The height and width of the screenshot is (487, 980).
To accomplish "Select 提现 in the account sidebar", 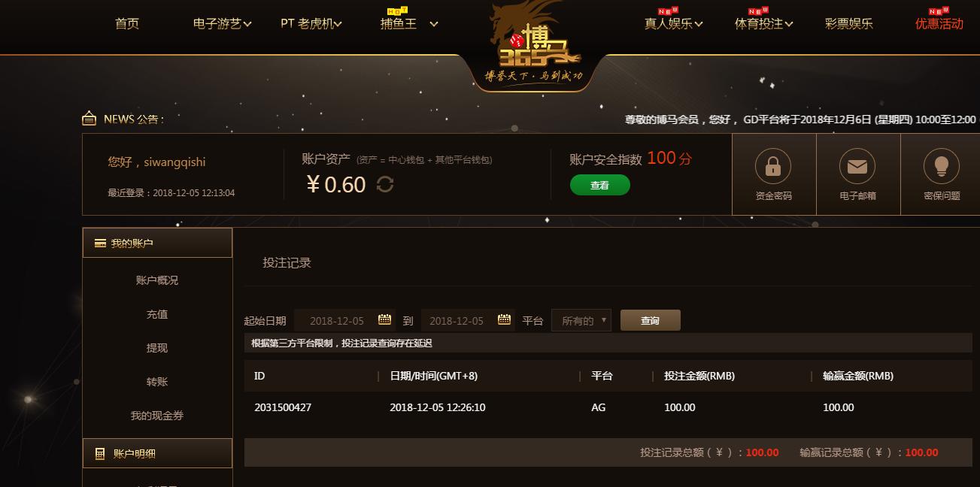I will coord(157,348).
